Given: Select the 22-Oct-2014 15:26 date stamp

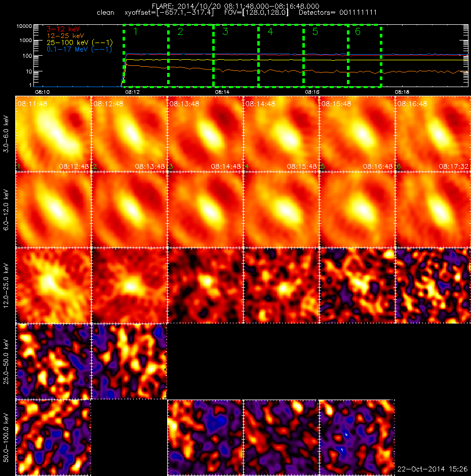Looking at the screenshot, I should pos(433,469).
